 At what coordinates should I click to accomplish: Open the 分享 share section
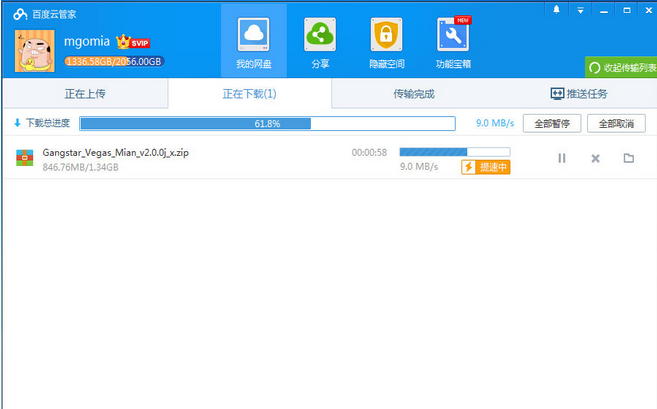[x=320, y=41]
